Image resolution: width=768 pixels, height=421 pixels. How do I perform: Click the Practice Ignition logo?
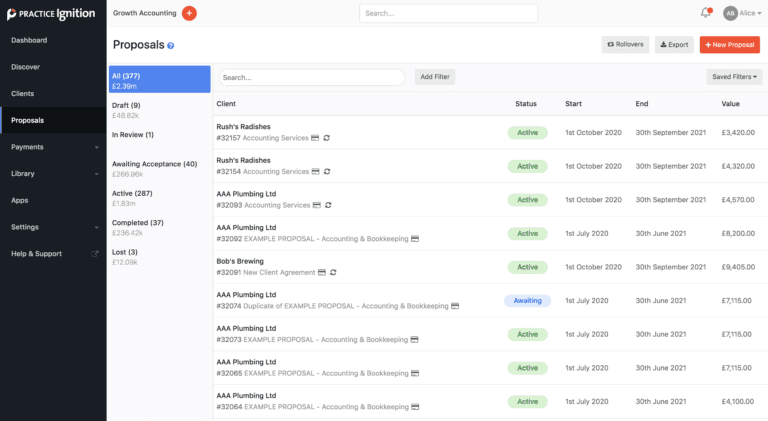click(52, 14)
